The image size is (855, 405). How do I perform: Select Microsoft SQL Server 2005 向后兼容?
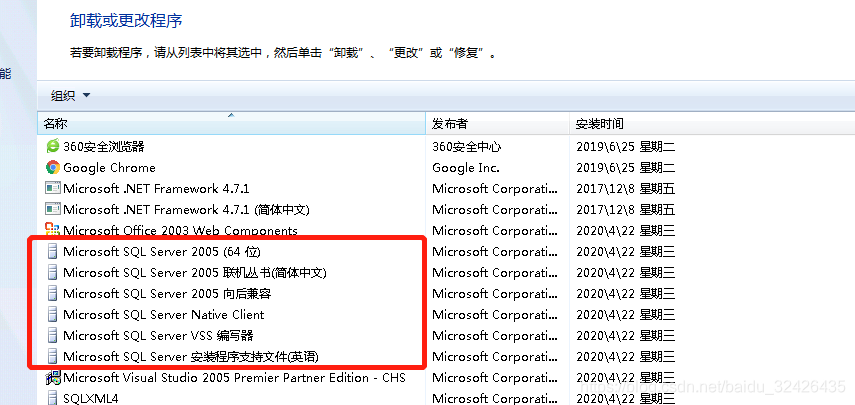167,293
